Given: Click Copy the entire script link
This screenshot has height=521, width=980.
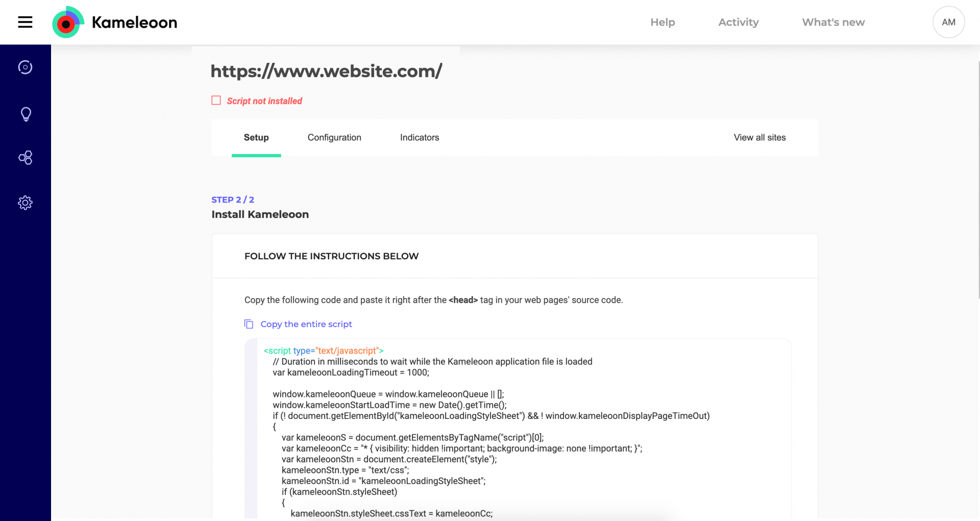Looking at the screenshot, I should coord(306,324).
